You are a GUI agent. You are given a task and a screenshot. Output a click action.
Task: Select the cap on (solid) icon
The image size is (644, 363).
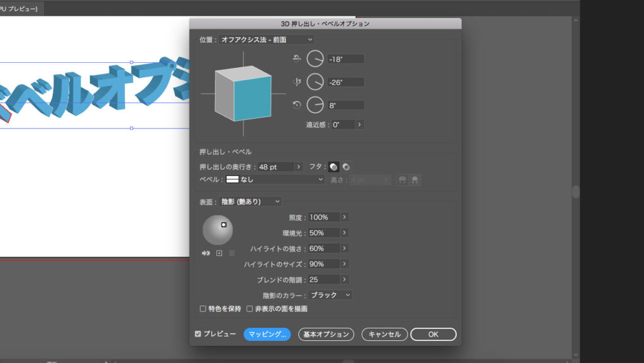[x=333, y=167]
